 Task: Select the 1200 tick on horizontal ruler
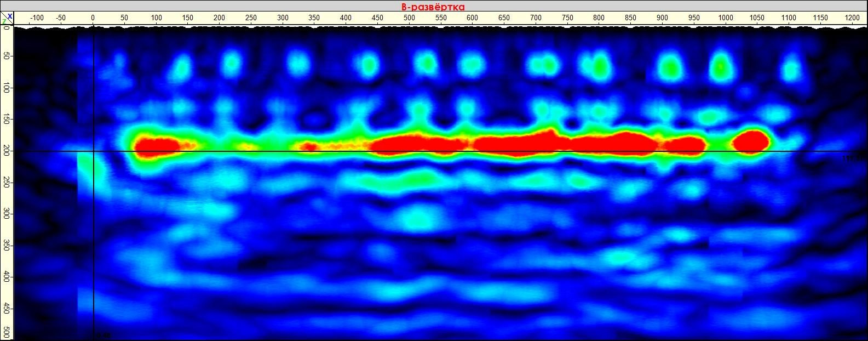[852, 18]
